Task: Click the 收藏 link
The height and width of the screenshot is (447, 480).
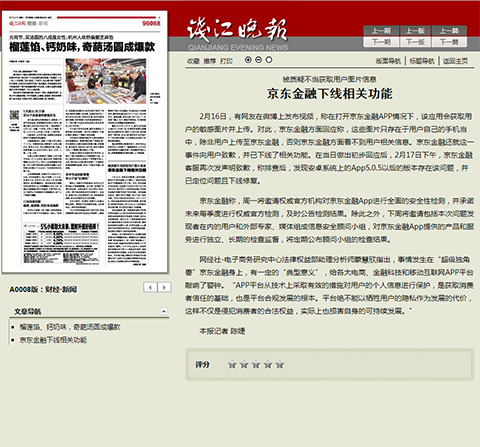Action: [193, 61]
